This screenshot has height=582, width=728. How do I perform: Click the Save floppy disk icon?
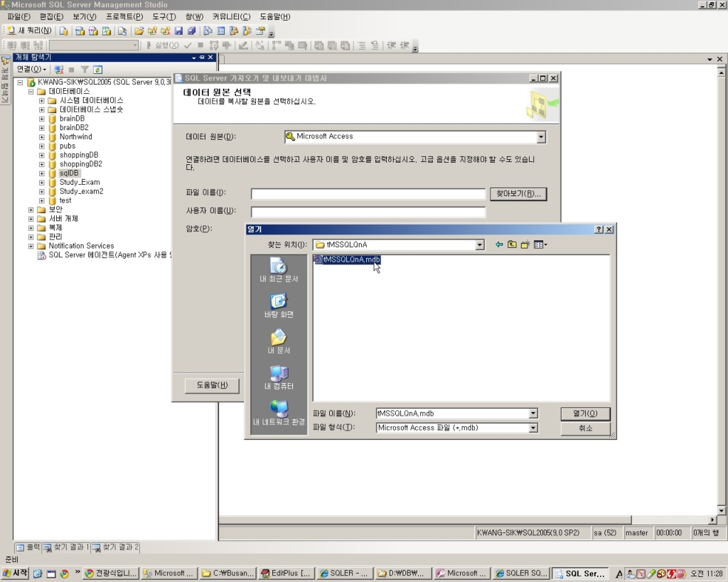tap(178, 31)
